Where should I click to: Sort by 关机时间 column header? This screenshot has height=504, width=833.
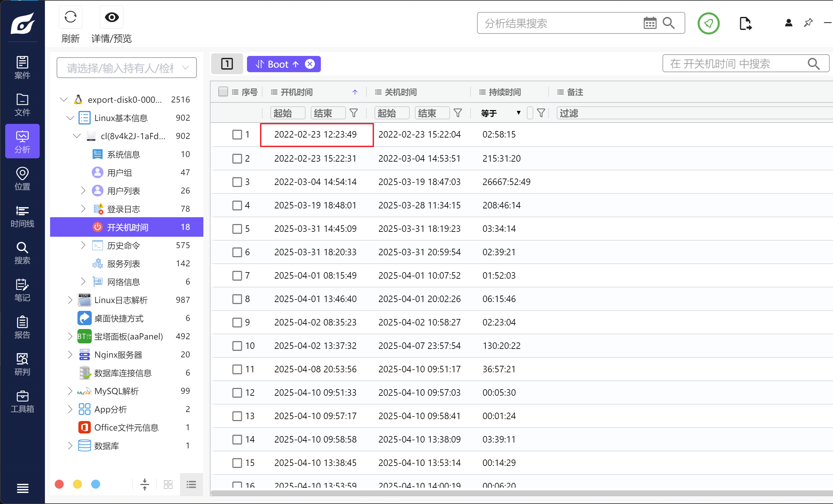[401, 92]
